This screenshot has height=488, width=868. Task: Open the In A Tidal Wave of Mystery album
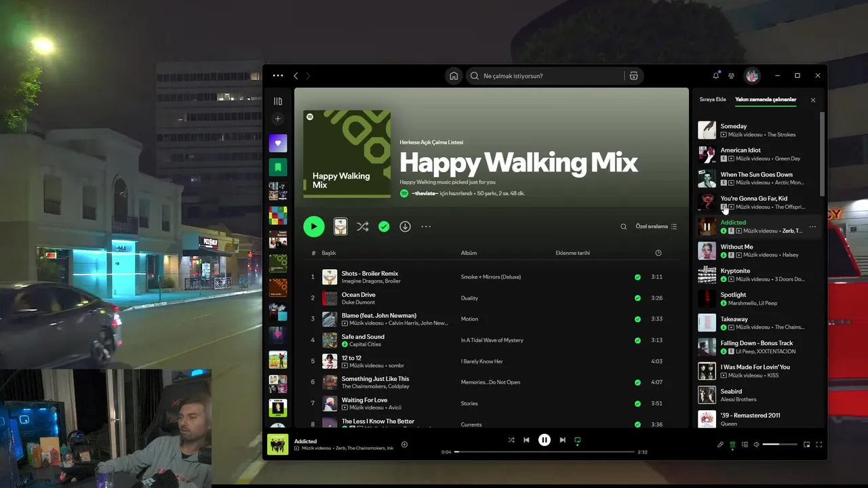[492, 340]
